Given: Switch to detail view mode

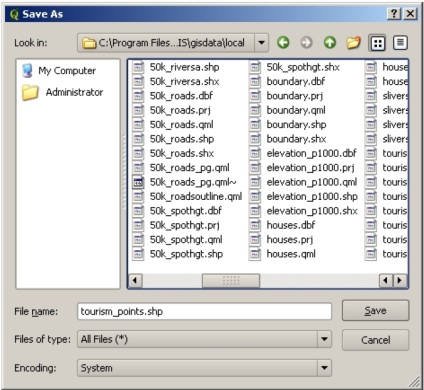Looking at the screenshot, I should click(400, 43).
